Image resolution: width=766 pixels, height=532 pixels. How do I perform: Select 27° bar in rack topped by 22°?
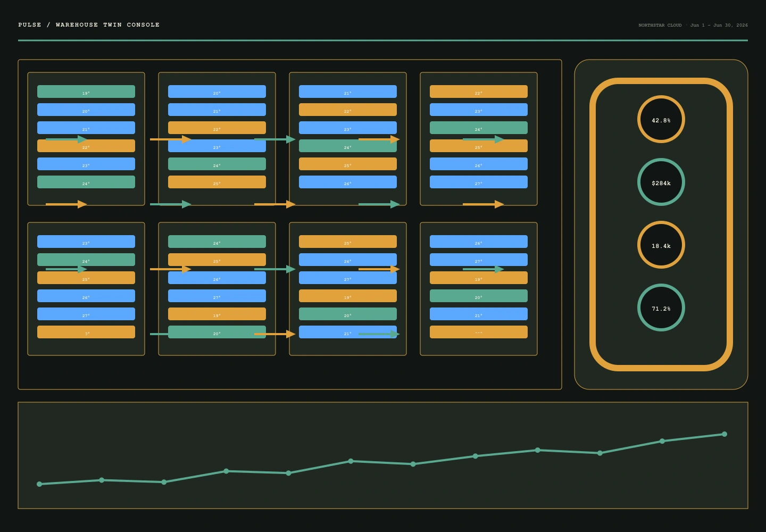point(479,182)
